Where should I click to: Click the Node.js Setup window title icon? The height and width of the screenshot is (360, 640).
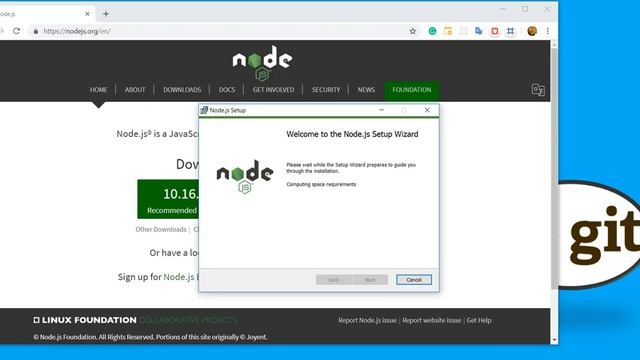point(204,110)
